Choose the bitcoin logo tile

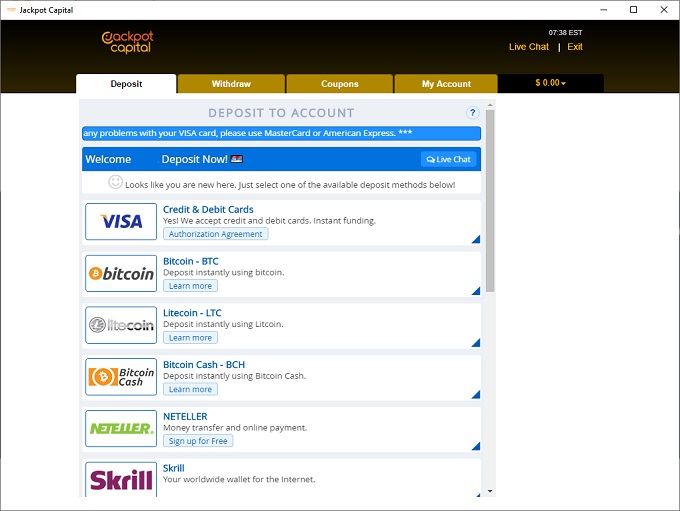[121, 273]
